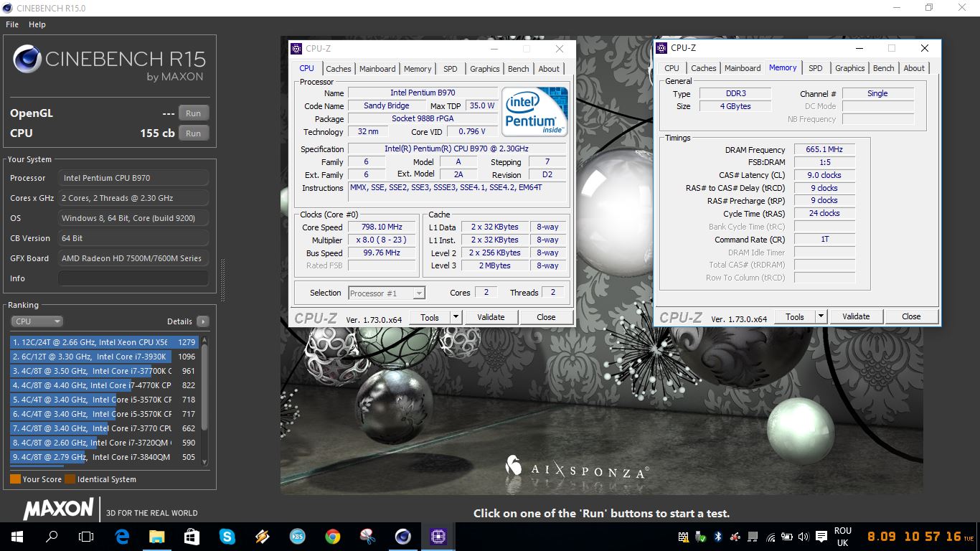
Task: Open Tools dropdown arrow in left CPU-Z
Action: (456, 317)
